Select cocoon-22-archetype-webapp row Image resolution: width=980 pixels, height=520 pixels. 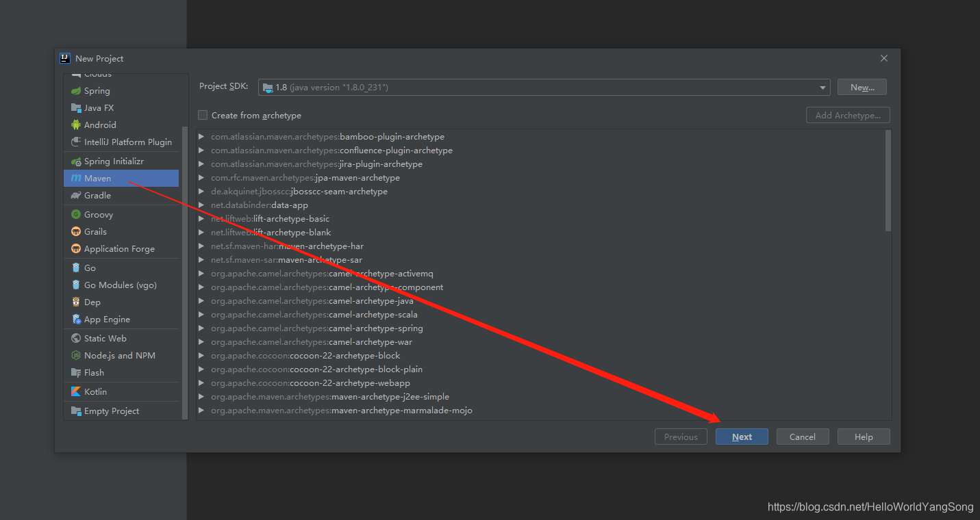(544, 383)
